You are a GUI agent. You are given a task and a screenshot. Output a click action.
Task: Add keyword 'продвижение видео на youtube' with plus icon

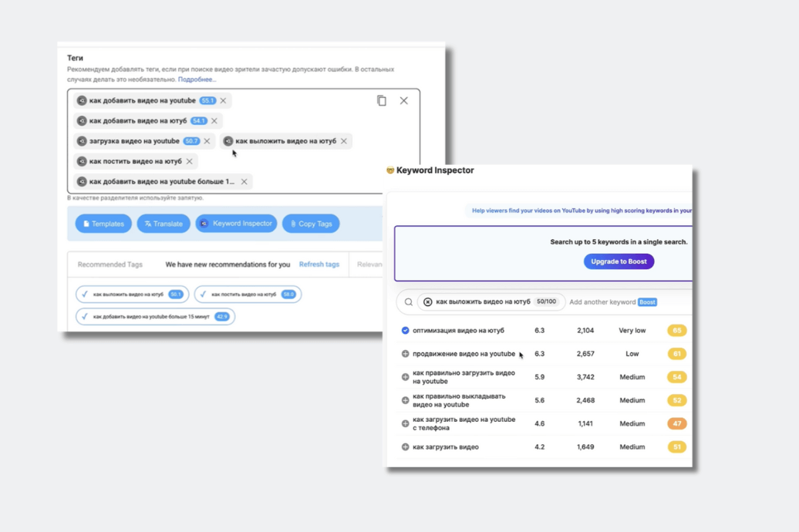(405, 354)
